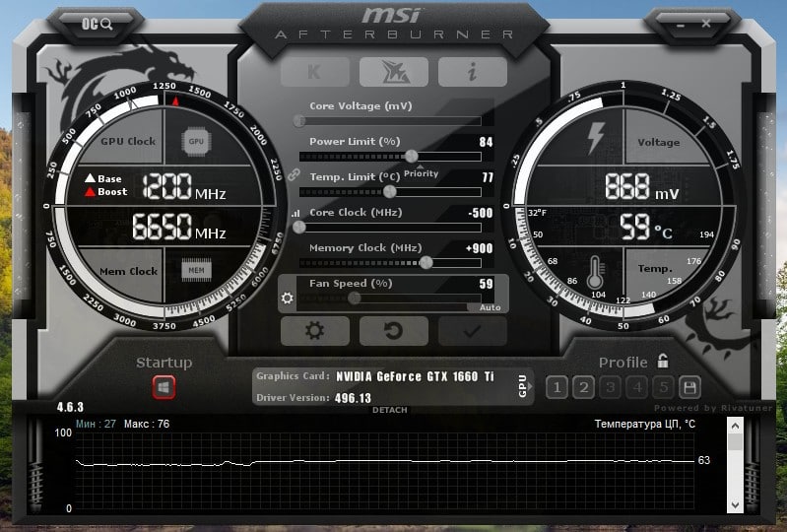Click the thermometer temperature icon
The height and width of the screenshot is (532, 787).
[595, 272]
